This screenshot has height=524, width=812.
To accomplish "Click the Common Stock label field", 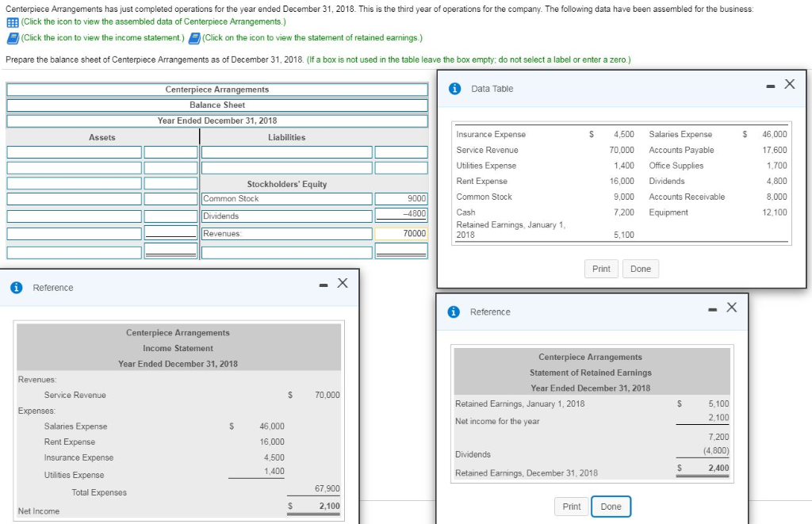I will coord(287,199).
